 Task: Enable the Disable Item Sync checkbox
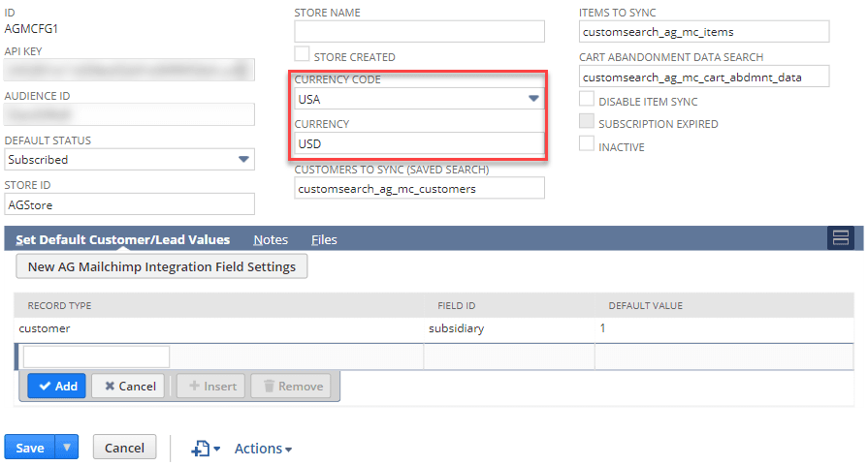(x=586, y=99)
